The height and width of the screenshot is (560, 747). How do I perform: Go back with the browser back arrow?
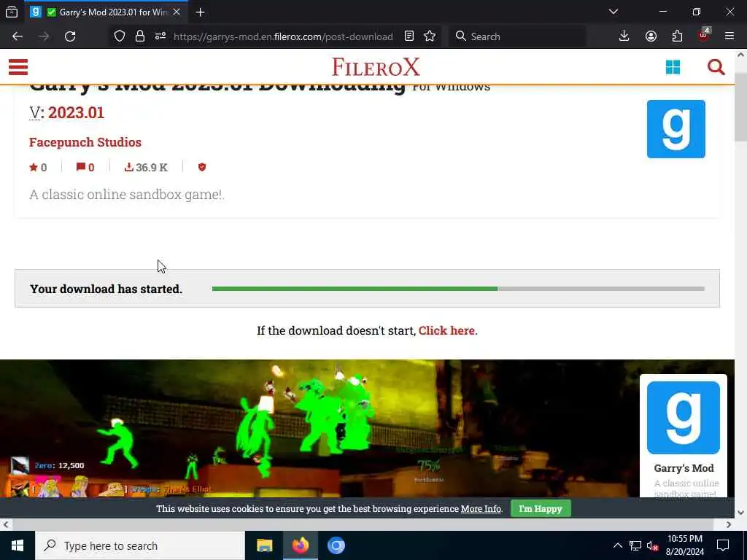[18, 36]
